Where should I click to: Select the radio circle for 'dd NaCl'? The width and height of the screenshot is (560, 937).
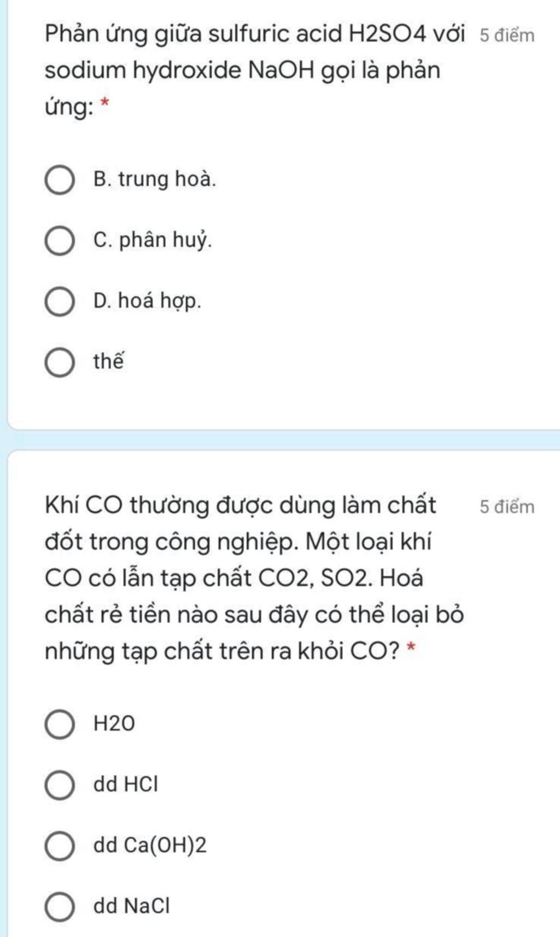coord(60,906)
